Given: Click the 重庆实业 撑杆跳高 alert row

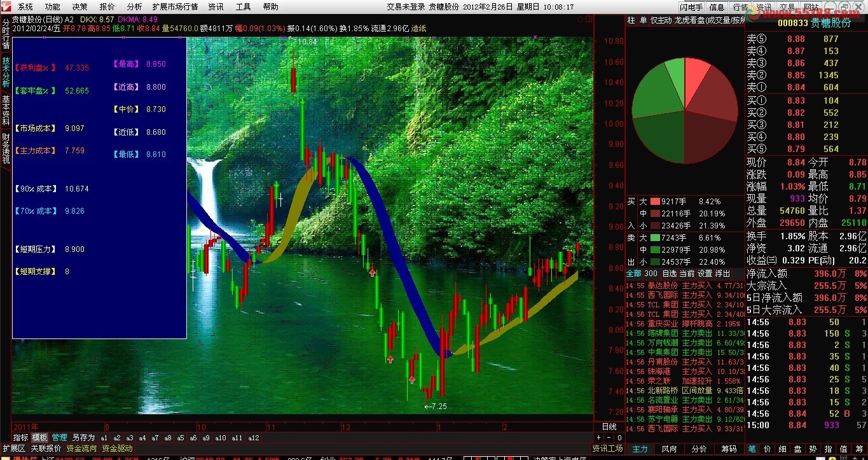Looking at the screenshot, I should tap(685, 324).
